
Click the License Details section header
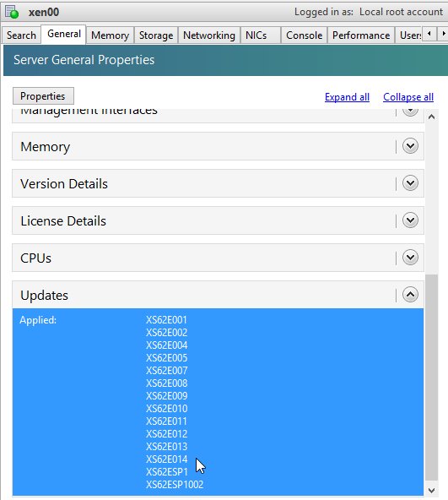click(x=218, y=220)
